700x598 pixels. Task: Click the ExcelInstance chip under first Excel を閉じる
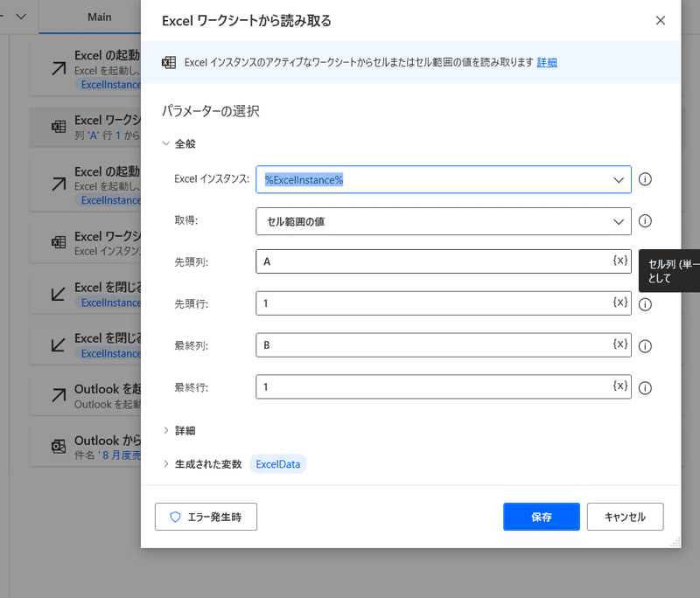[x=108, y=302]
